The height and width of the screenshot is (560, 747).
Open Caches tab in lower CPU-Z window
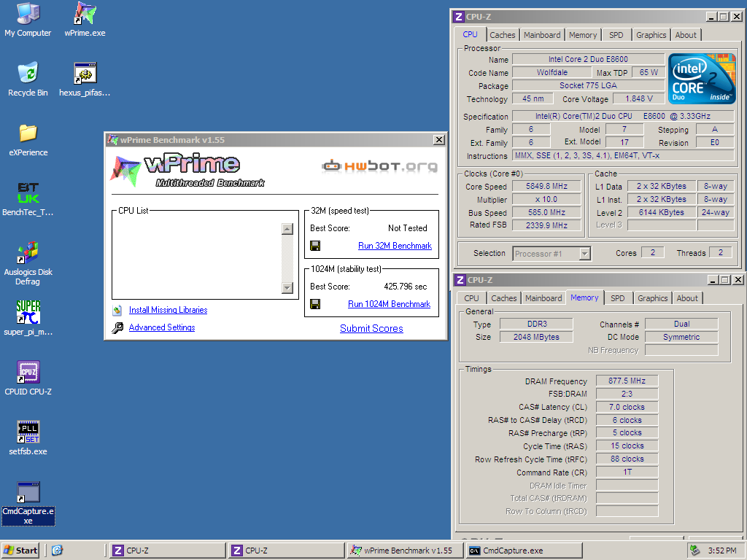(503, 298)
